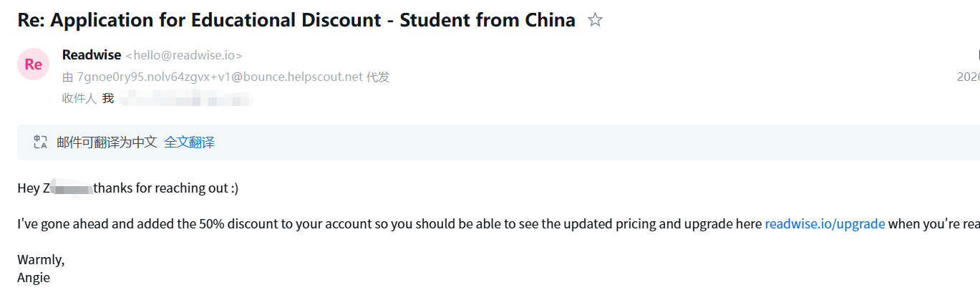Click the blurred name after 'Hey Z'
The image size is (980, 290).
click(x=72, y=189)
